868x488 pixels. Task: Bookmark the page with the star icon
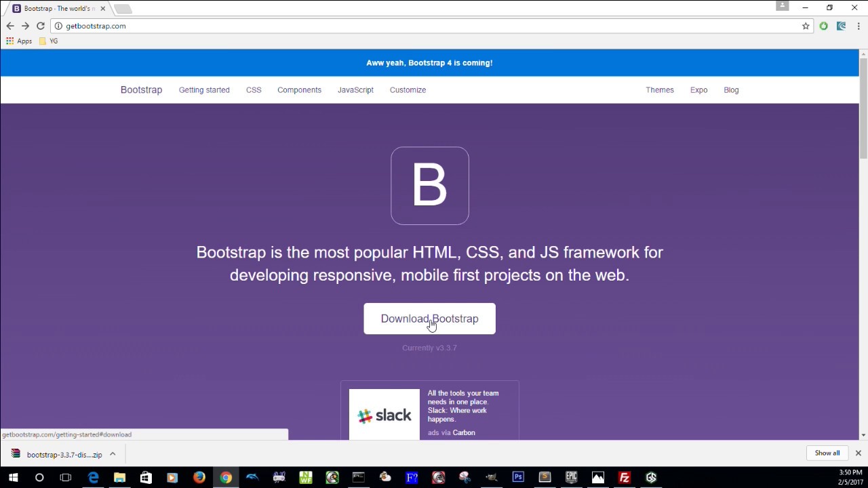806,26
